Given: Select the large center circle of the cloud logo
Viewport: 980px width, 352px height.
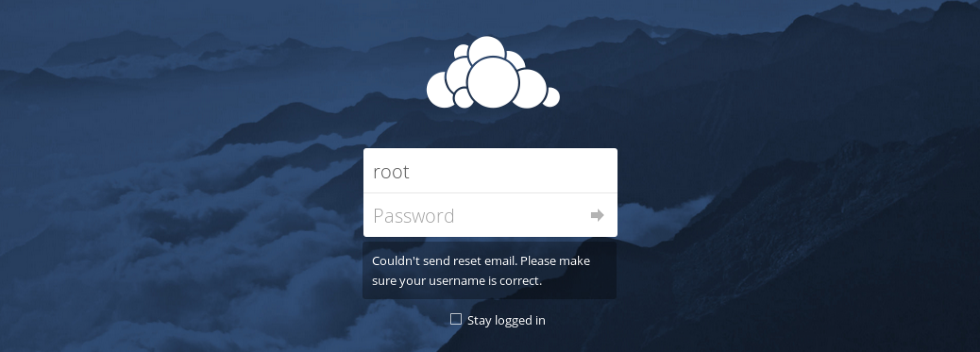Looking at the screenshot, I should pyautogui.click(x=493, y=82).
